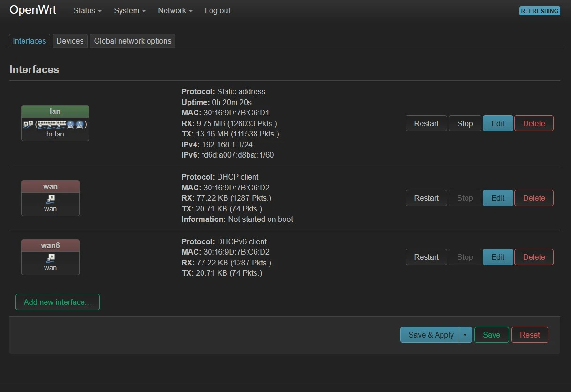This screenshot has width=571, height=392.
Task: Click the lan IPv4 address 192.168.1.1/24
Action: click(227, 144)
